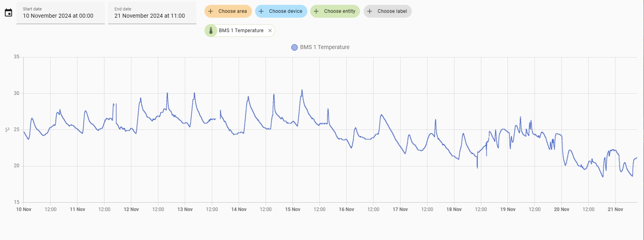Click the plus icon beside Choose entity

click(x=316, y=11)
